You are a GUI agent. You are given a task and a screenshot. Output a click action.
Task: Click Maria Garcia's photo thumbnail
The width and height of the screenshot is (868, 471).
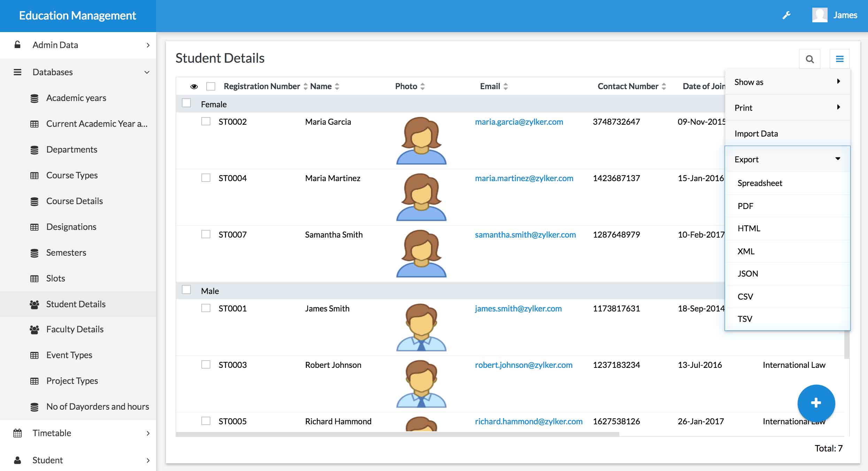(x=421, y=140)
